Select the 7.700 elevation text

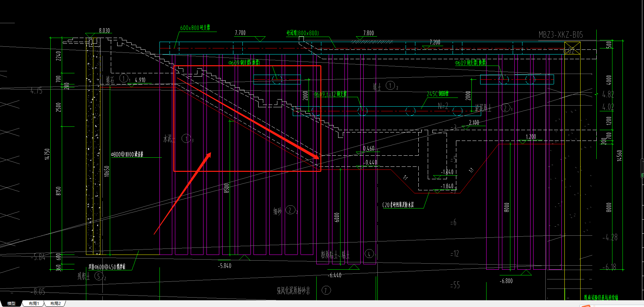click(x=240, y=33)
